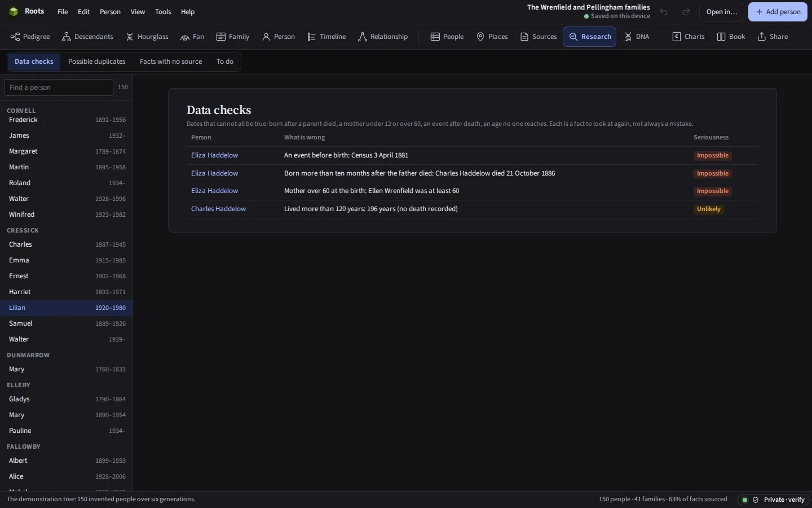The width and height of the screenshot is (812, 508).
Task: Select Albert Fallowby 1899–1959
Action: pyautogui.click(x=67, y=461)
